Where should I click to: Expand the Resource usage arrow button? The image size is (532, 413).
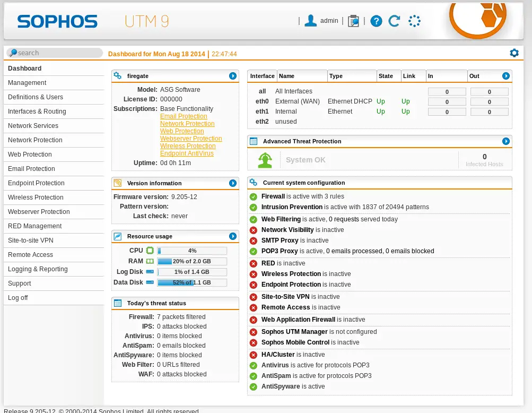[233, 236]
